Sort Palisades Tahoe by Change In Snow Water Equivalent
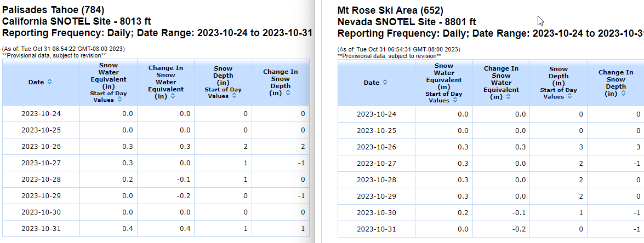The image size is (644, 243). coord(173,96)
